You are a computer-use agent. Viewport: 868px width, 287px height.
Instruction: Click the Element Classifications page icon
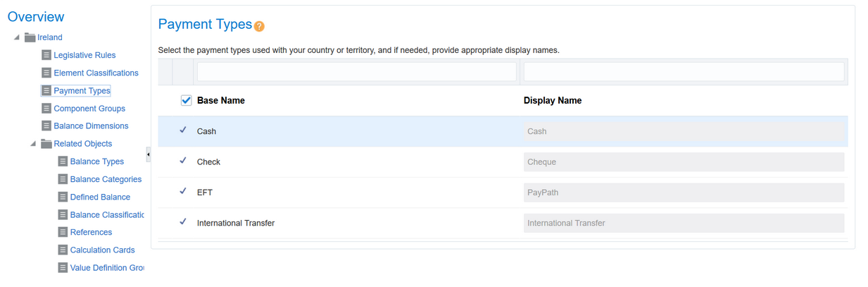click(46, 73)
